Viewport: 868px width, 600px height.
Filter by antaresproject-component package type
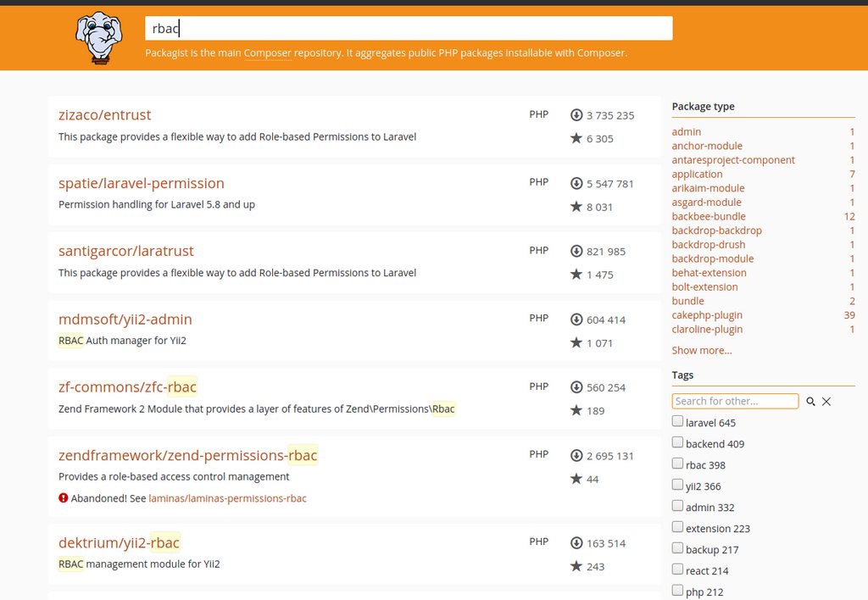pyautogui.click(x=733, y=160)
